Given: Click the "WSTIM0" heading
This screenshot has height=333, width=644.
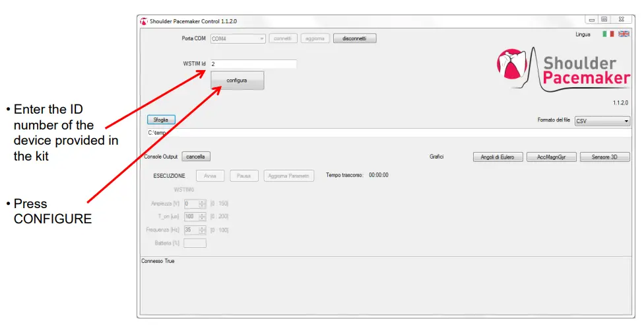Looking at the screenshot, I should (x=183, y=190).
